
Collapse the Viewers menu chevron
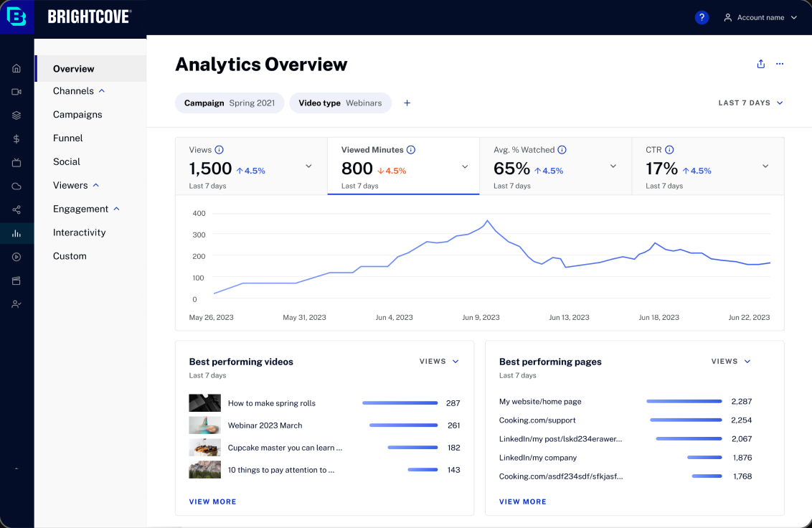click(x=96, y=185)
